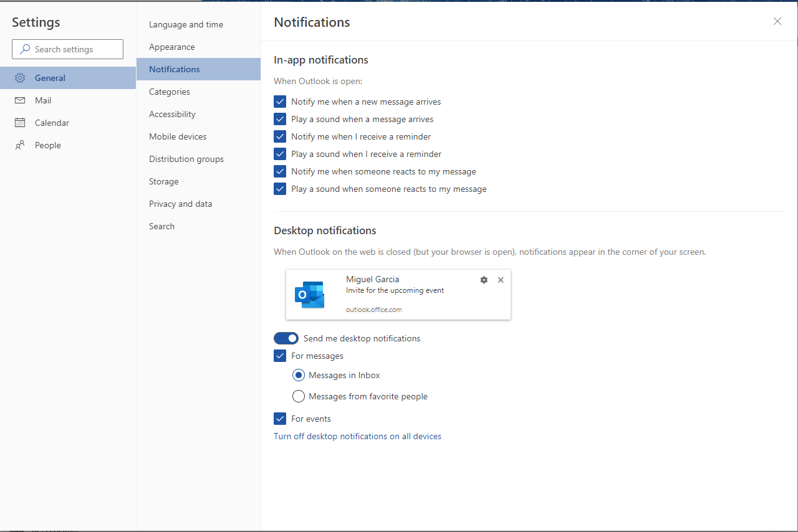Select the Accessibility category
Viewport: 798px width, 532px height.
[x=172, y=113]
